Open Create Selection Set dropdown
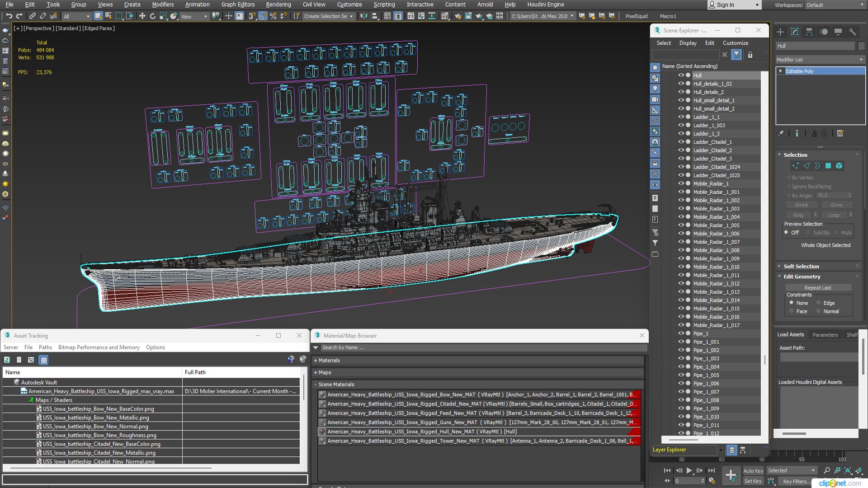Image resolution: width=868 pixels, height=488 pixels. click(x=328, y=16)
